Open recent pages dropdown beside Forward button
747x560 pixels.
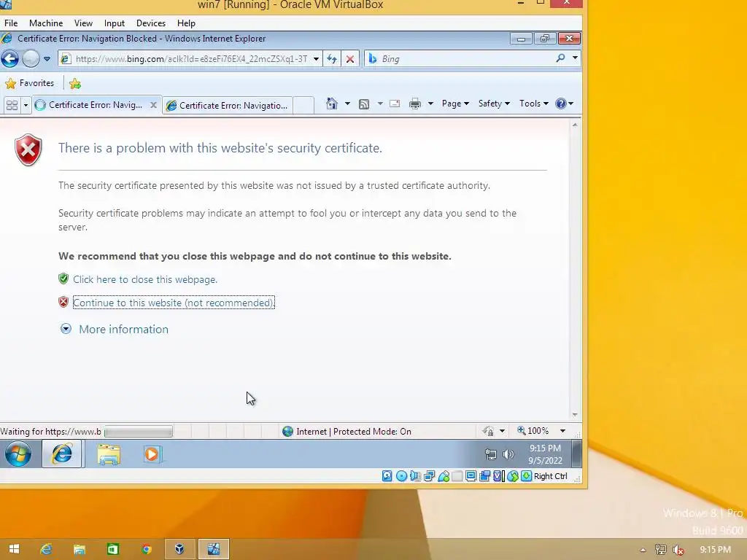tap(47, 59)
